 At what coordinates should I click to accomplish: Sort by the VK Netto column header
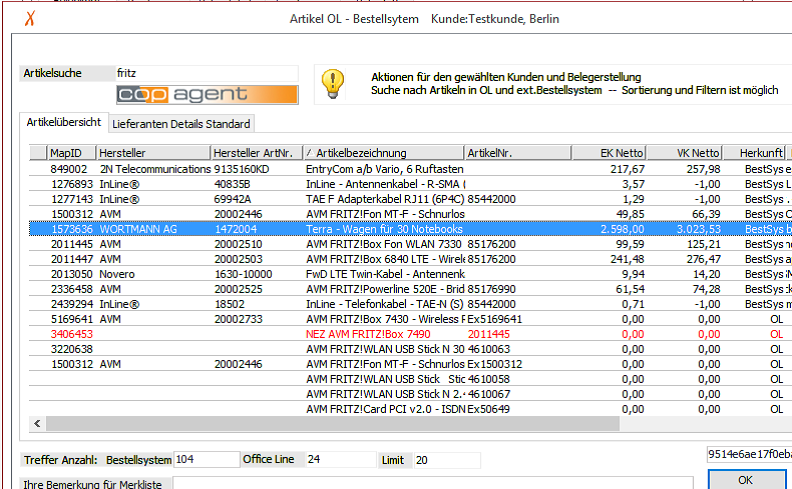click(x=684, y=153)
